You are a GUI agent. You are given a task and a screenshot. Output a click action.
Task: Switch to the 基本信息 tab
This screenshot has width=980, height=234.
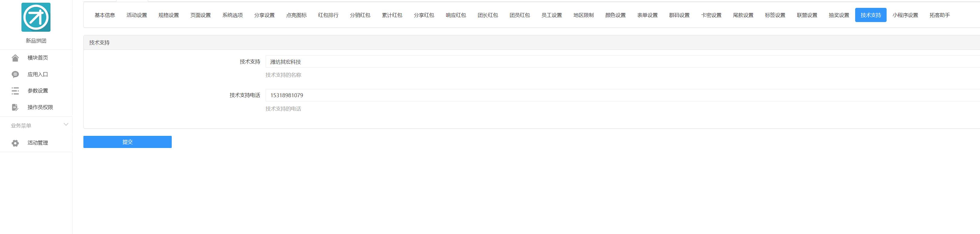(x=105, y=15)
